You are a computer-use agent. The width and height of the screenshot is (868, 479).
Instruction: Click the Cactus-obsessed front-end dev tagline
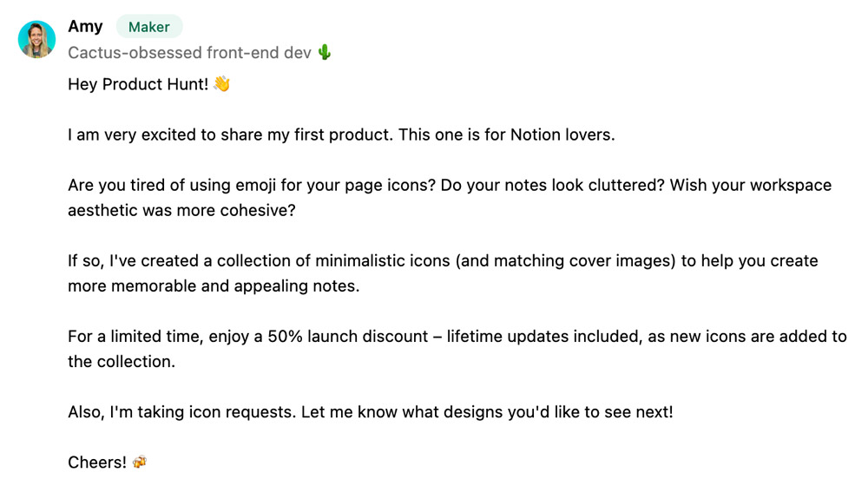click(x=189, y=53)
